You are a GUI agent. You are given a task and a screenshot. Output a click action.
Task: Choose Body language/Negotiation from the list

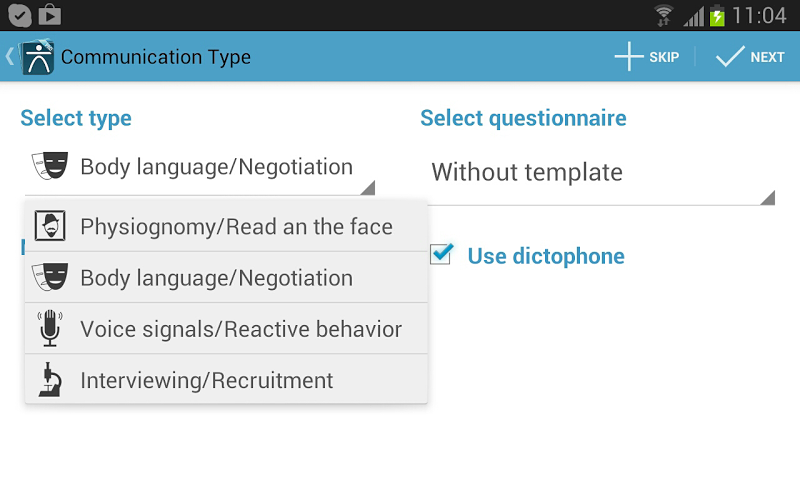[x=216, y=278]
